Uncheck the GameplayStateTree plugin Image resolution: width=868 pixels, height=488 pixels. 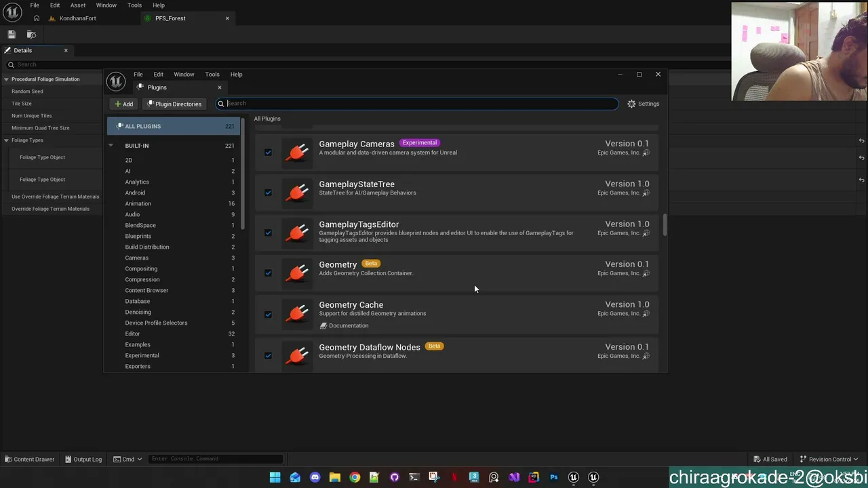(x=268, y=192)
